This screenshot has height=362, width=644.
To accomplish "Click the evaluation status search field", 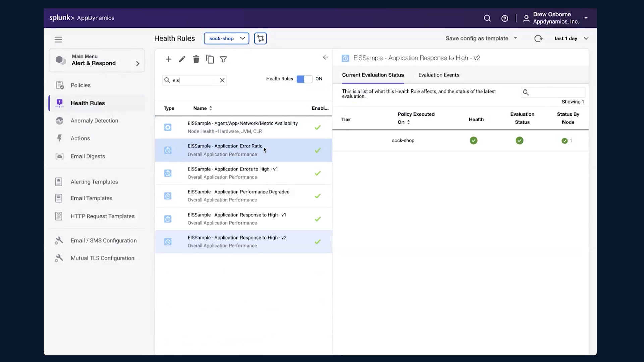I will pyautogui.click(x=553, y=92).
